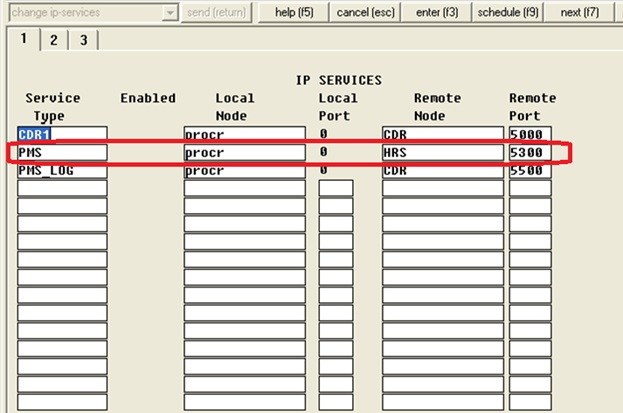Switch to page tab 3
623x413 pixels.
pyautogui.click(x=83, y=40)
